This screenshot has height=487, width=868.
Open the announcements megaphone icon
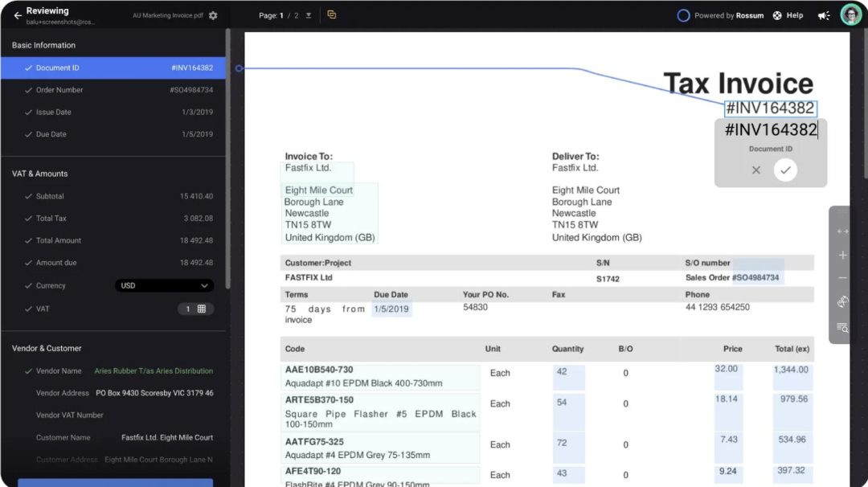point(824,15)
